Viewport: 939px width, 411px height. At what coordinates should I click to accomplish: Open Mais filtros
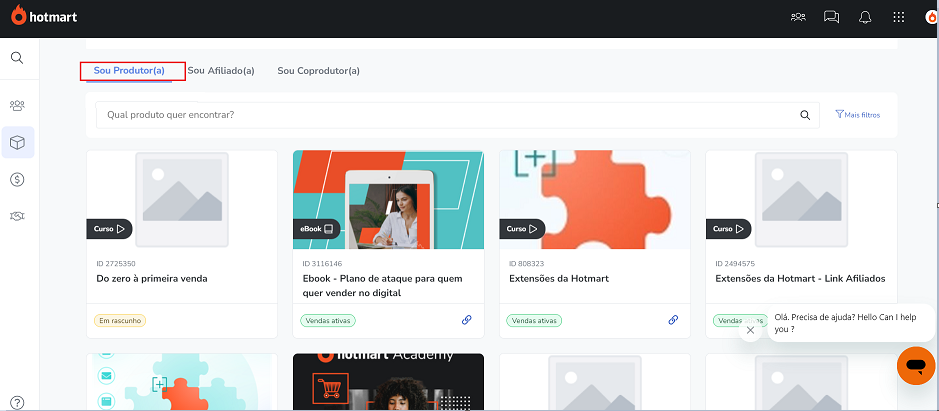[x=858, y=114]
